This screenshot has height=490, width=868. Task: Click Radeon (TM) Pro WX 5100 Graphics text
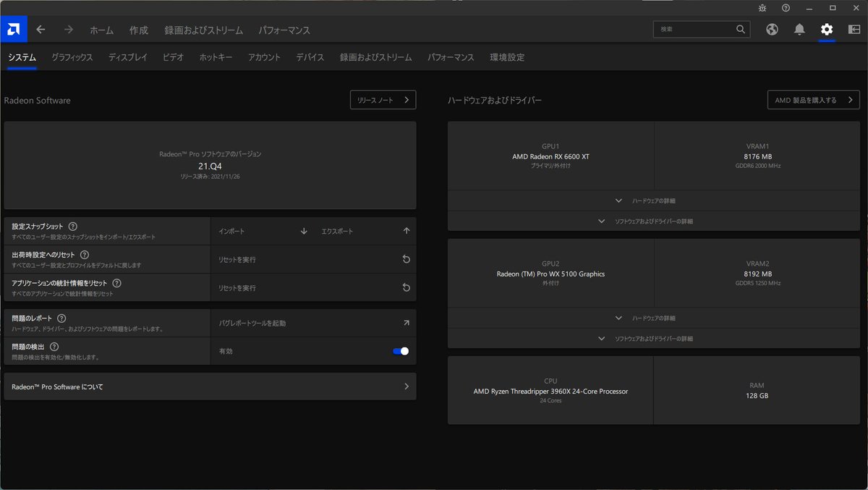pos(550,274)
